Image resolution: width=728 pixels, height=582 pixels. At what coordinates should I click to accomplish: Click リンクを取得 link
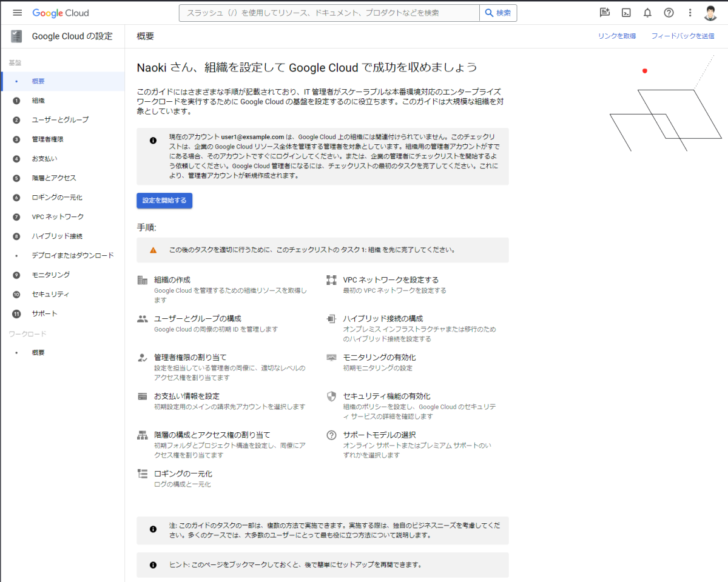tap(617, 36)
